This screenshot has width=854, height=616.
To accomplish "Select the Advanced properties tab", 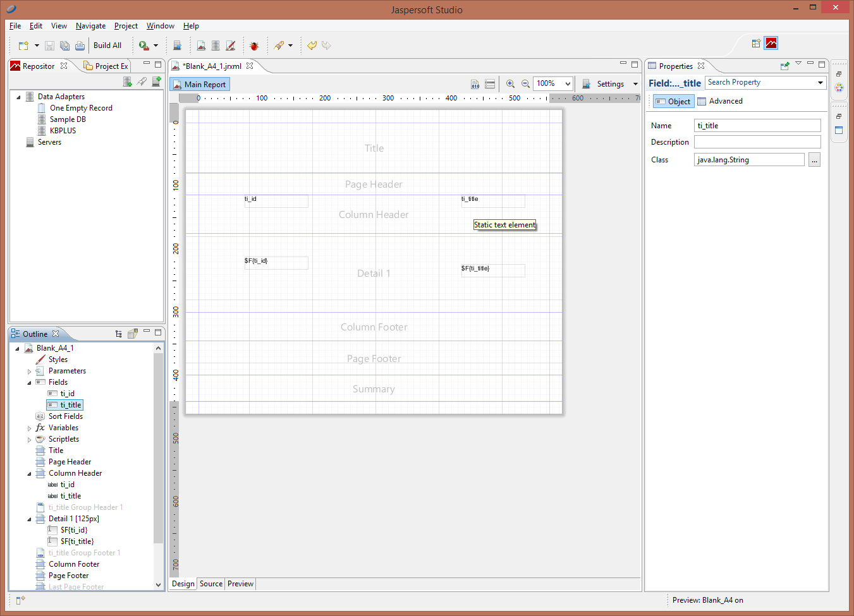I will pyautogui.click(x=720, y=101).
